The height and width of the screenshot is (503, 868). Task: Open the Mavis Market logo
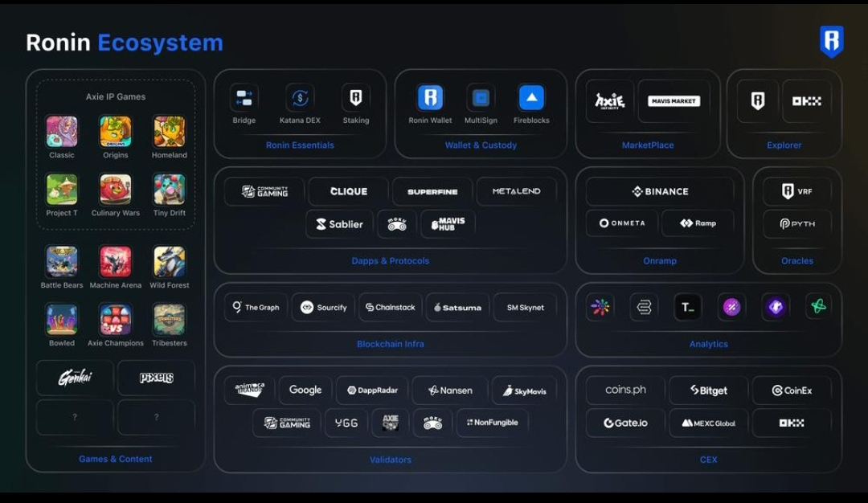pos(674,100)
